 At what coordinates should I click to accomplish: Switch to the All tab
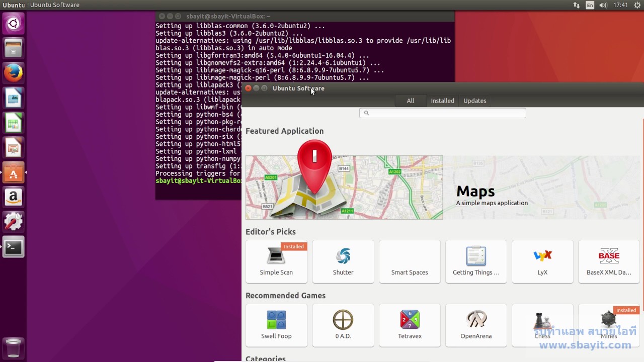click(x=411, y=101)
